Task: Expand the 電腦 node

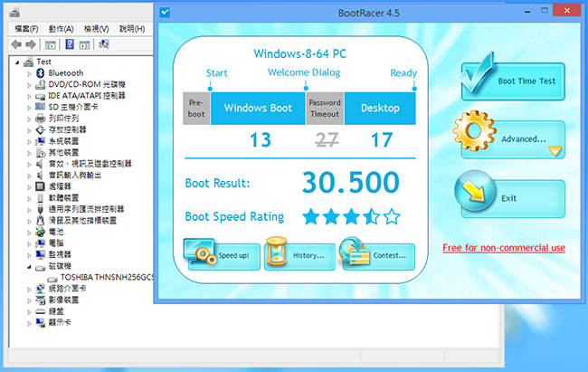Action: [29, 243]
